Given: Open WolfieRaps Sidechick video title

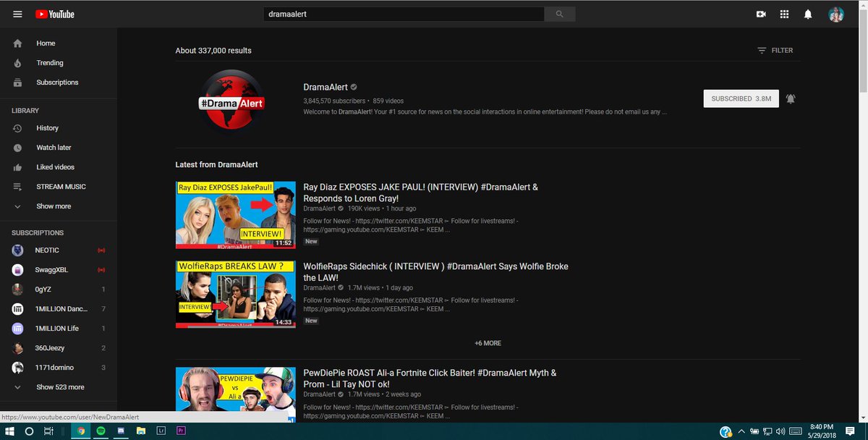Looking at the screenshot, I should tap(435, 272).
